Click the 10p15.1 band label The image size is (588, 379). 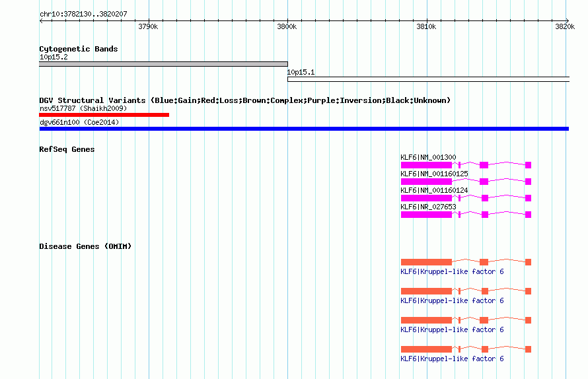(x=301, y=72)
